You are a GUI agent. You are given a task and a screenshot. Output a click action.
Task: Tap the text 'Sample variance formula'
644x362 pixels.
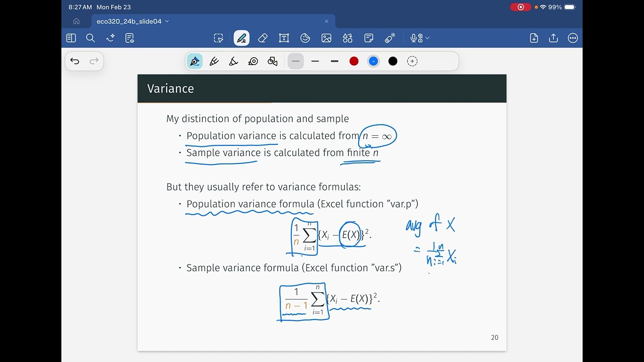coord(243,268)
